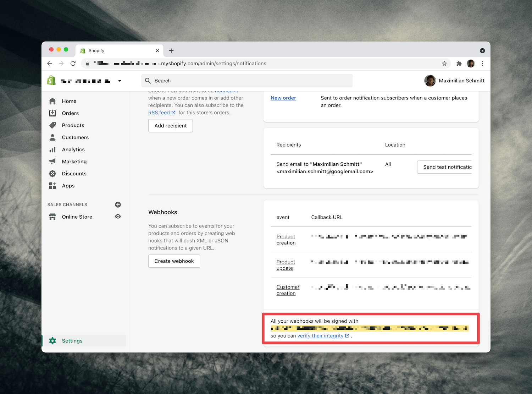Open the tab search dropdown arrow
Viewport: 532px width, 394px height.
pyautogui.click(x=482, y=51)
